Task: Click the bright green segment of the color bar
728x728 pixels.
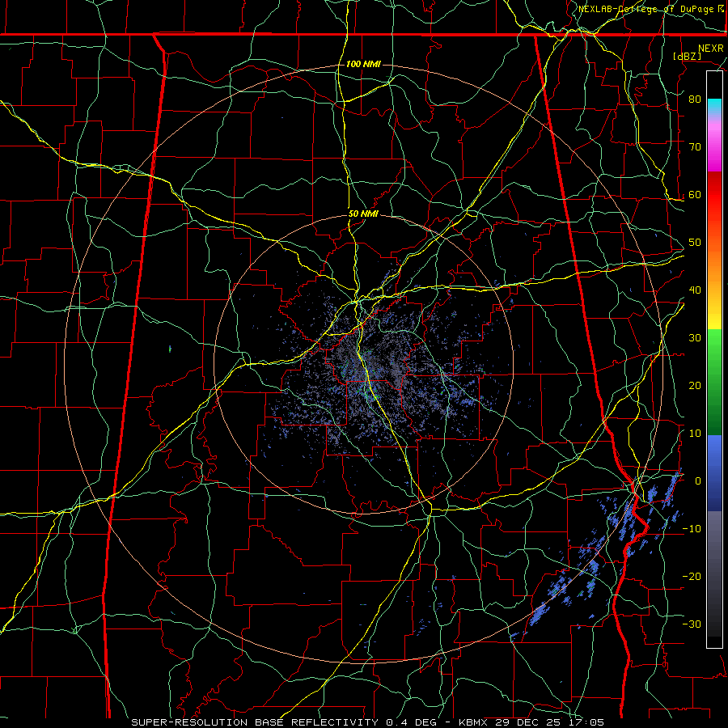Action: click(x=714, y=346)
